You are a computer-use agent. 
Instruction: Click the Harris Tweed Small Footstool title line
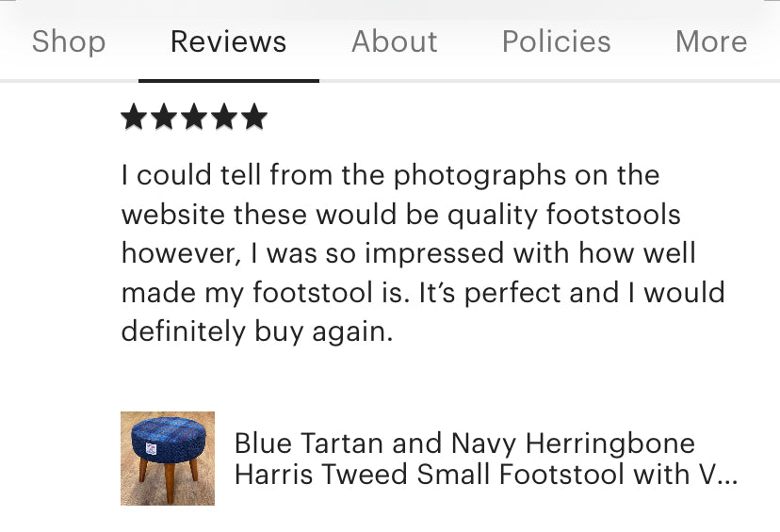(485, 474)
